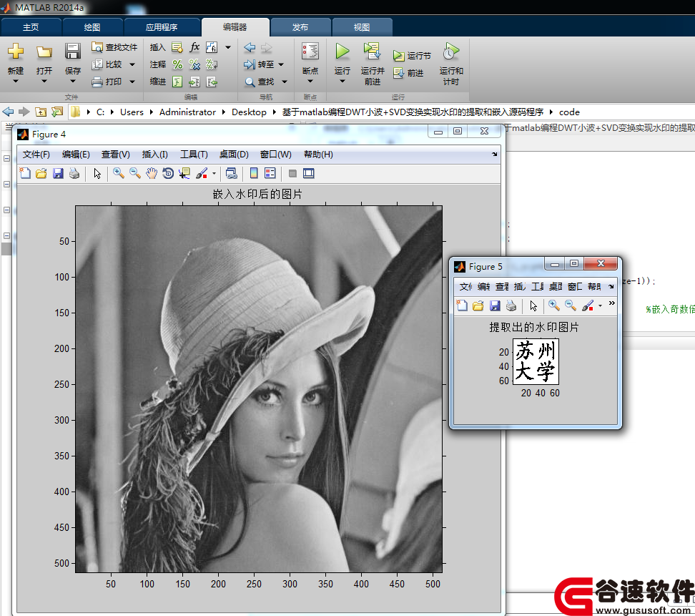Toggle the pan hand tool in Figure 4
The height and width of the screenshot is (616, 695).
(152, 173)
